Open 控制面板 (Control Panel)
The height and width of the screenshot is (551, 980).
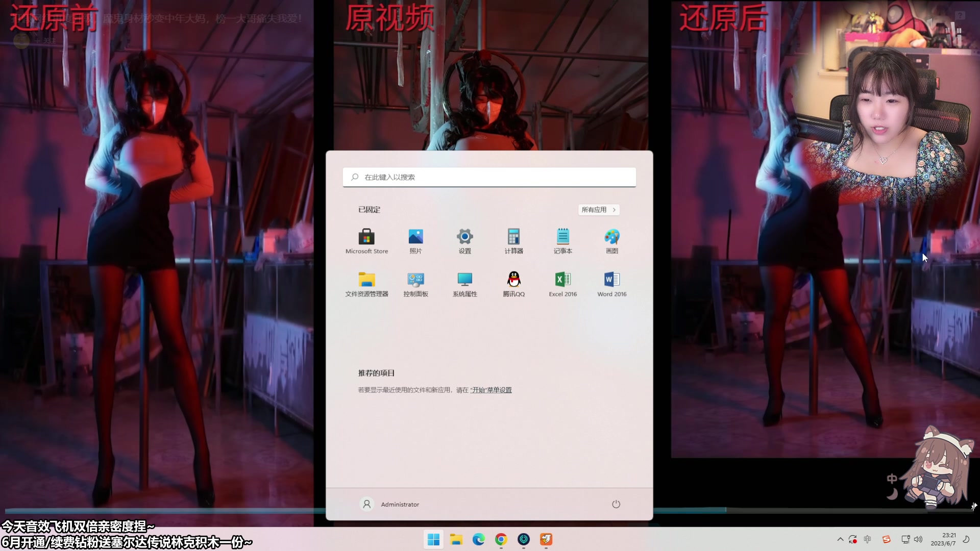[415, 284]
